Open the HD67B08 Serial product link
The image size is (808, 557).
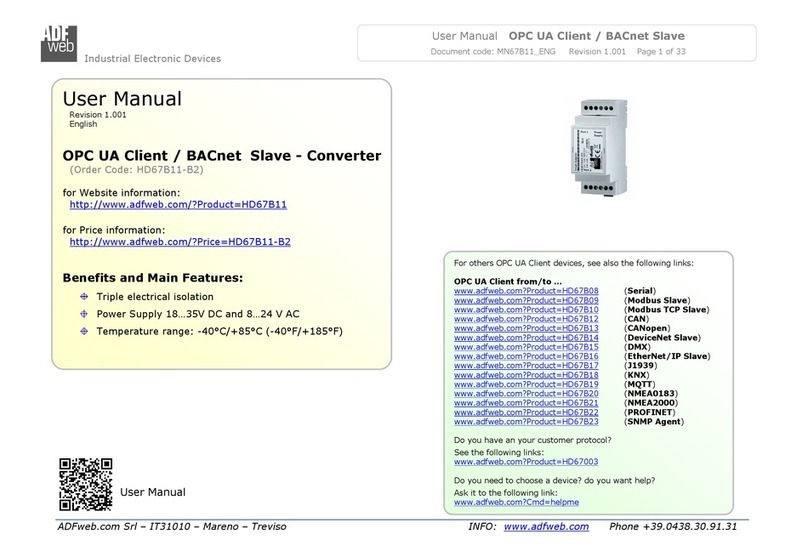coord(526,291)
